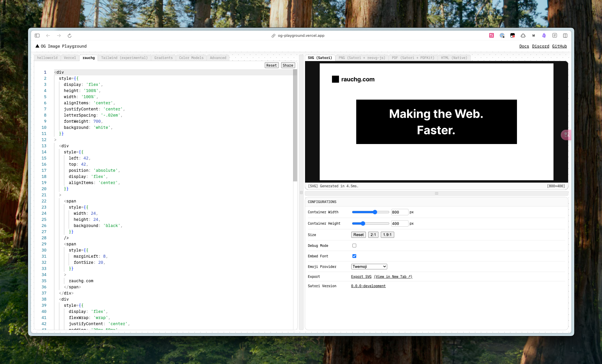The width and height of the screenshot is (602, 364).
Task: Click the Advanced tab
Action: click(x=218, y=57)
